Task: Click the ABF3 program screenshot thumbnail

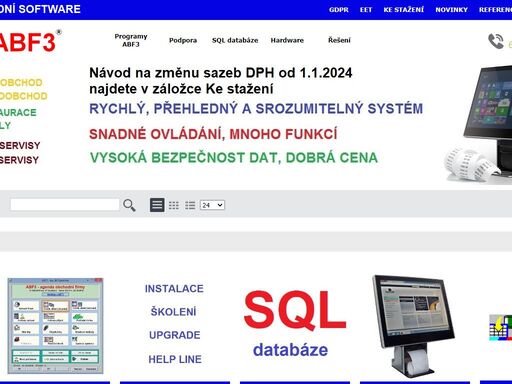Action: pyautogui.click(x=55, y=326)
